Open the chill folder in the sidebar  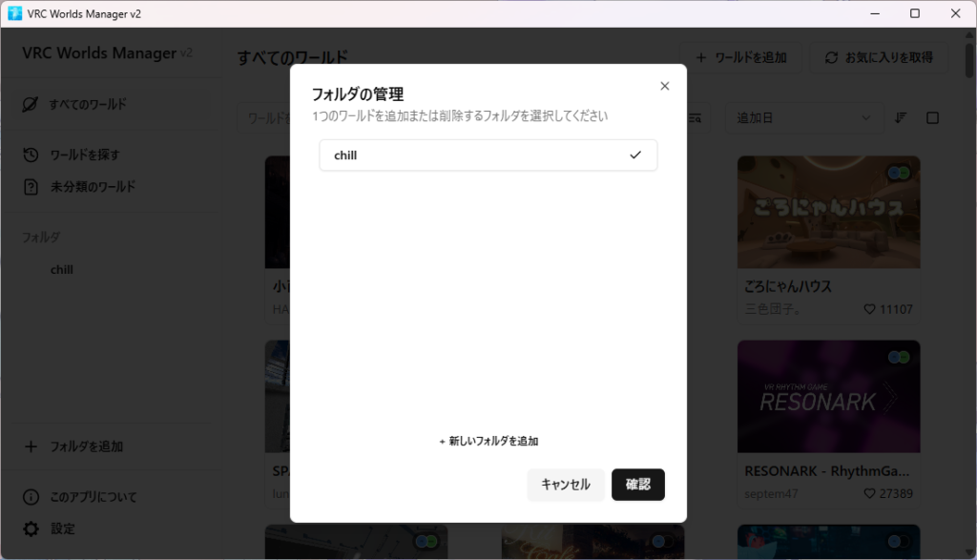[62, 270]
